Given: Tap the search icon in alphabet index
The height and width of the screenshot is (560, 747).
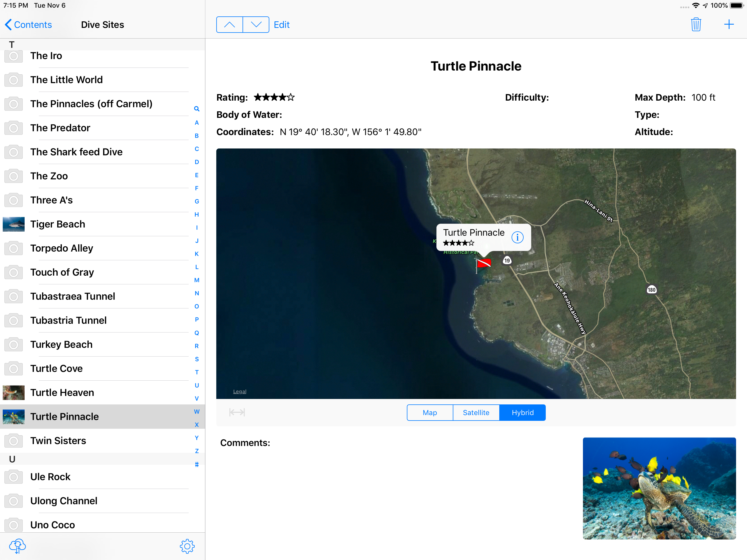Looking at the screenshot, I should (197, 109).
